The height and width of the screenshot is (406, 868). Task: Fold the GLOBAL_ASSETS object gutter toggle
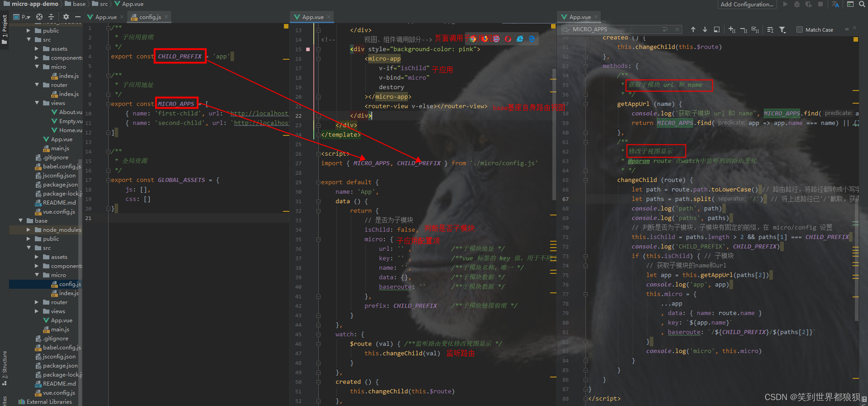coord(109,180)
